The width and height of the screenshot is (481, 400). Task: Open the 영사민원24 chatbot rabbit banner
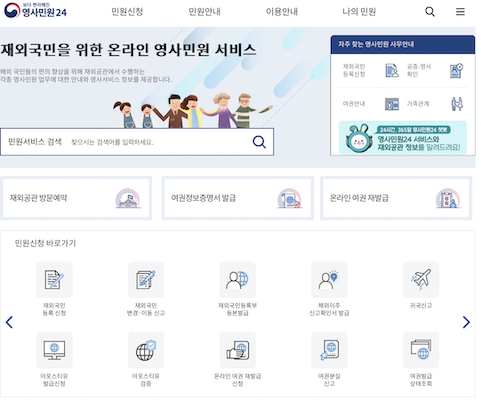(x=403, y=138)
